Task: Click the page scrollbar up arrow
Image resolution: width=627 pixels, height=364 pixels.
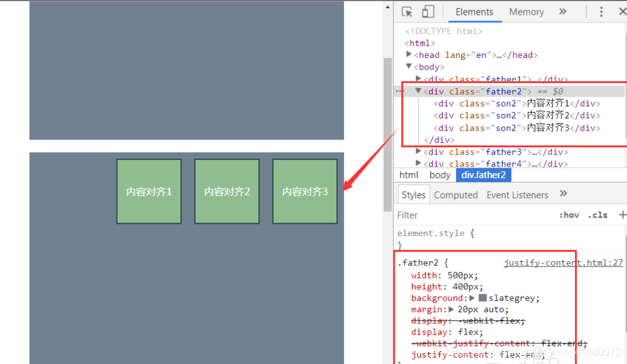Action: (387, 7)
